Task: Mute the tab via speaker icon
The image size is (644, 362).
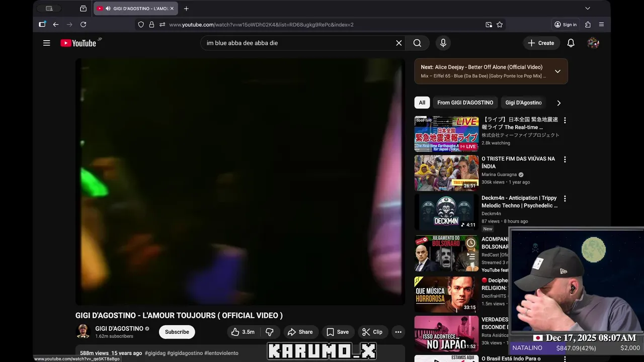Action: 108,9
